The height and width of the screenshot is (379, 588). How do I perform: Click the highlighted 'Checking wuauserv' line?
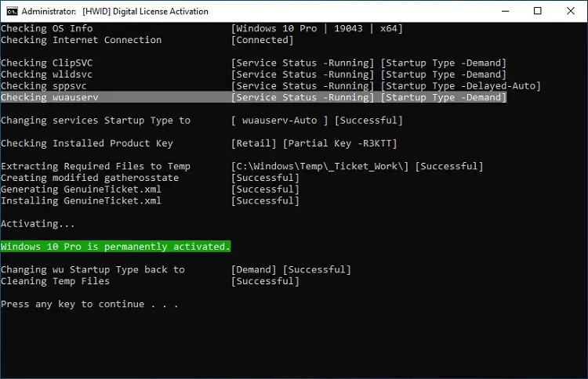click(253, 97)
